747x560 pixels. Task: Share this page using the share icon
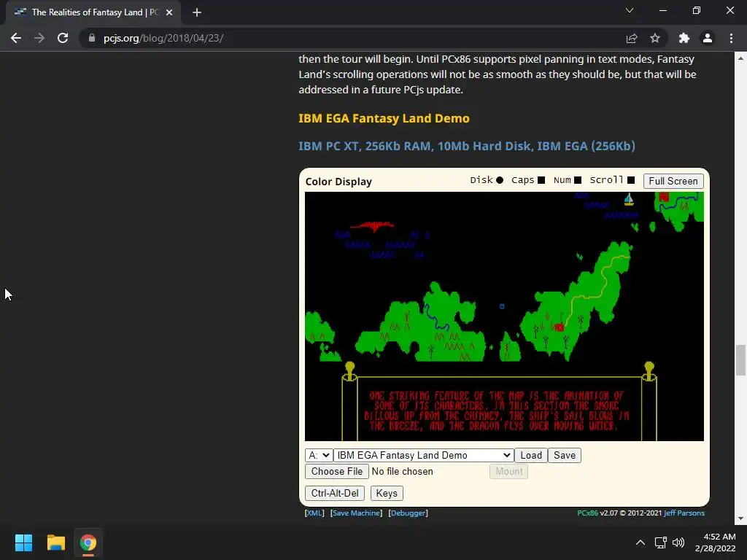[x=632, y=38]
